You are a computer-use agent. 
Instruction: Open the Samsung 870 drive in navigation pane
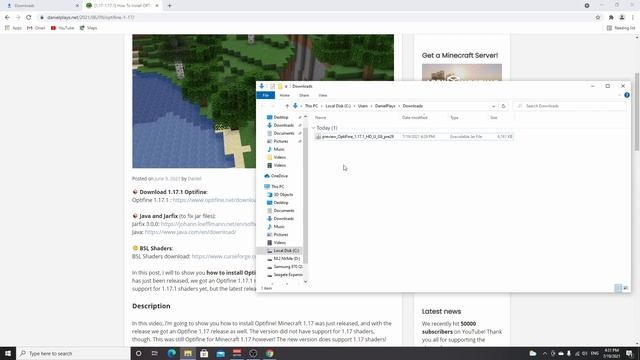click(288, 267)
